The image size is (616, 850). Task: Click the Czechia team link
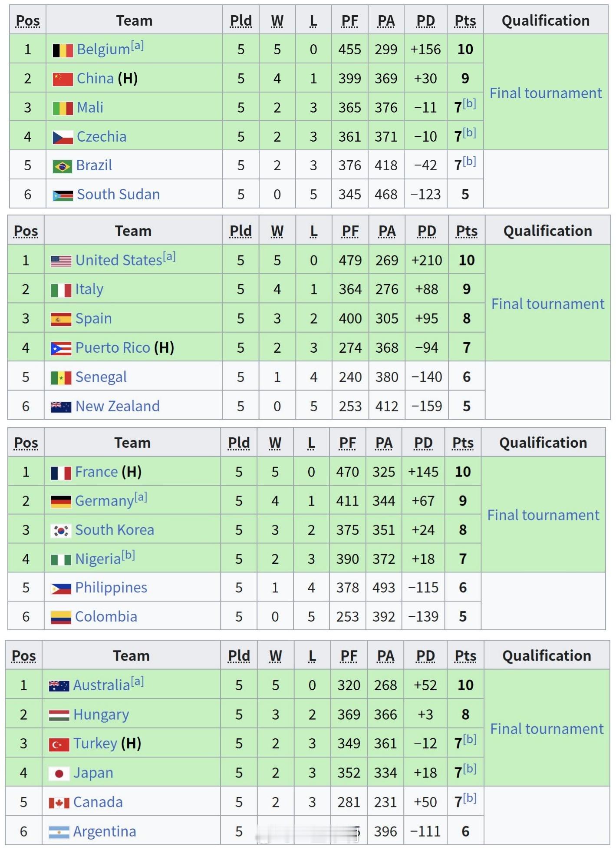[x=102, y=137]
